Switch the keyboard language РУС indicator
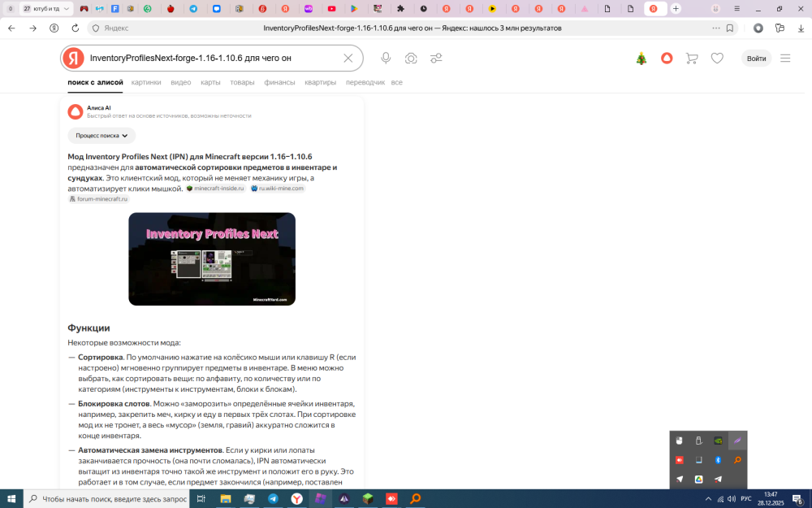Image resolution: width=812 pixels, height=508 pixels. click(745, 499)
